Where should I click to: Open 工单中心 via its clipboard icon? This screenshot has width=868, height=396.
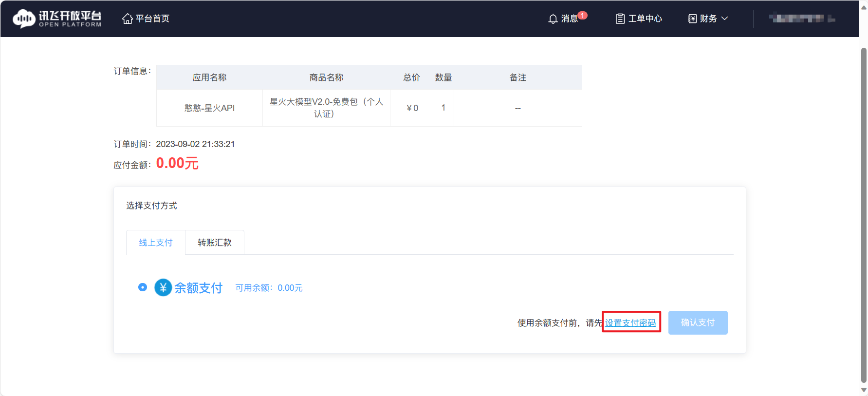pos(620,19)
